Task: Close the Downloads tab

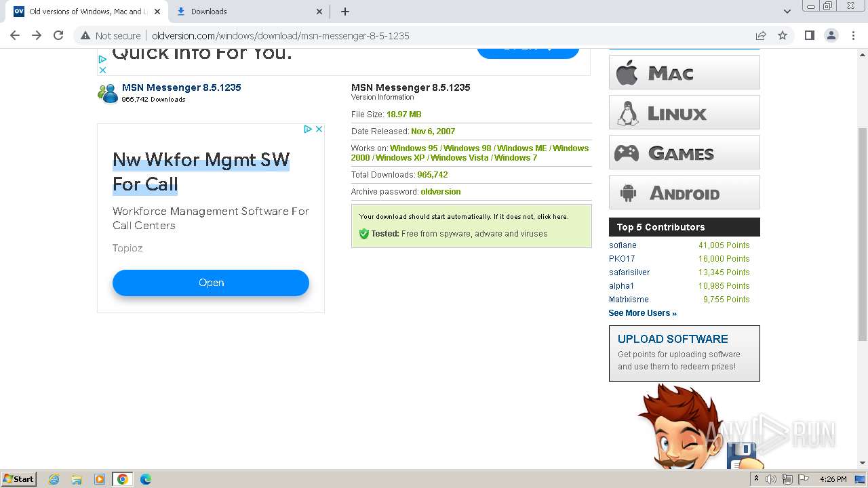Action: pos(320,12)
